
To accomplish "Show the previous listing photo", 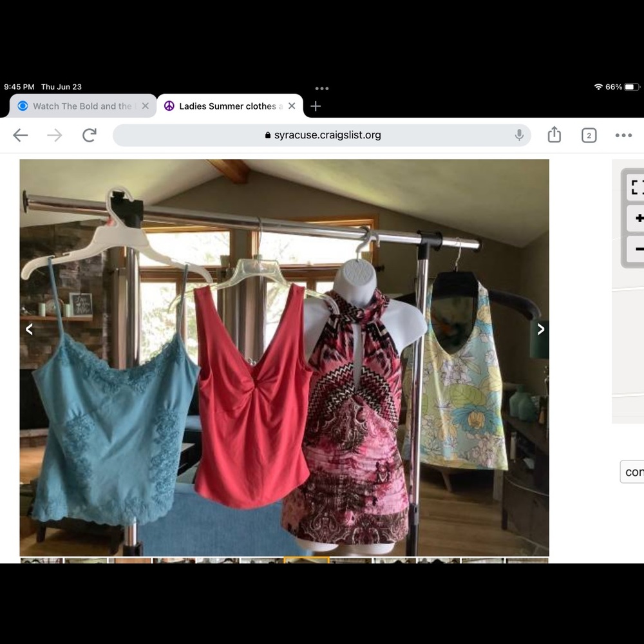I will pyautogui.click(x=29, y=329).
